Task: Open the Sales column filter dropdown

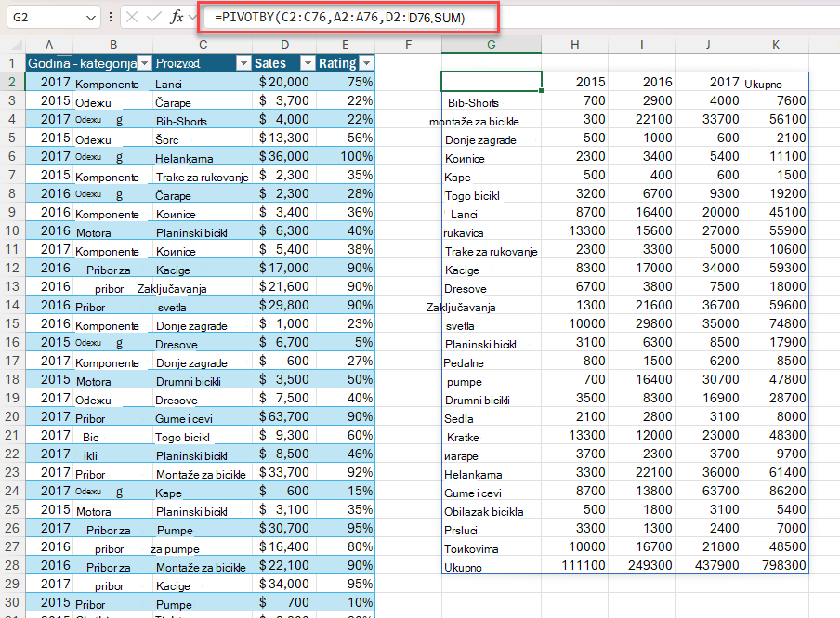Action: click(307, 64)
